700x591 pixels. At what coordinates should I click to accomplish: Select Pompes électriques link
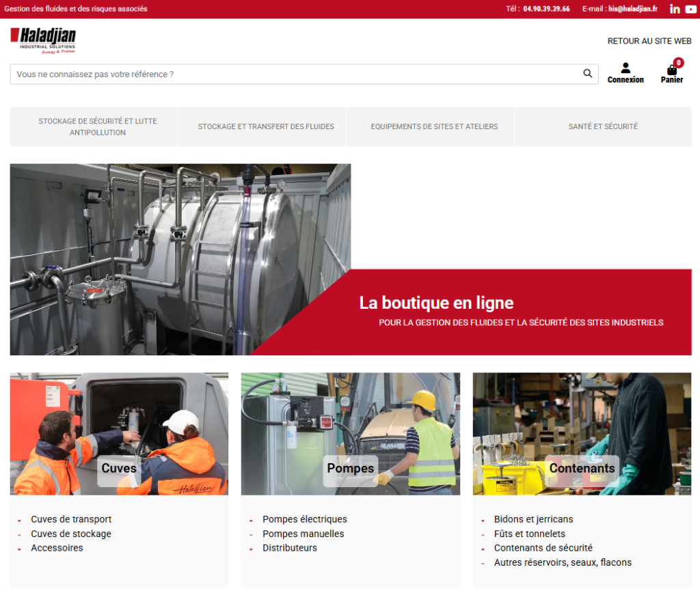(x=305, y=519)
